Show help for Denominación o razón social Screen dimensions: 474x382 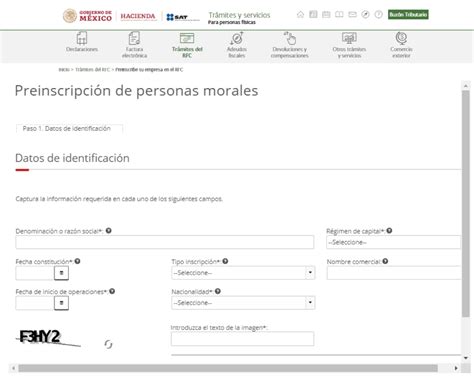coord(109,231)
